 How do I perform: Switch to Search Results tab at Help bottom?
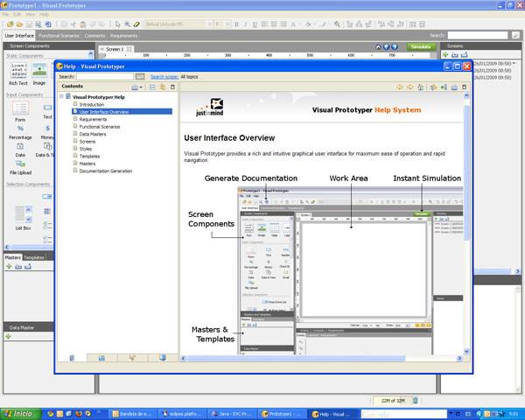132,358
